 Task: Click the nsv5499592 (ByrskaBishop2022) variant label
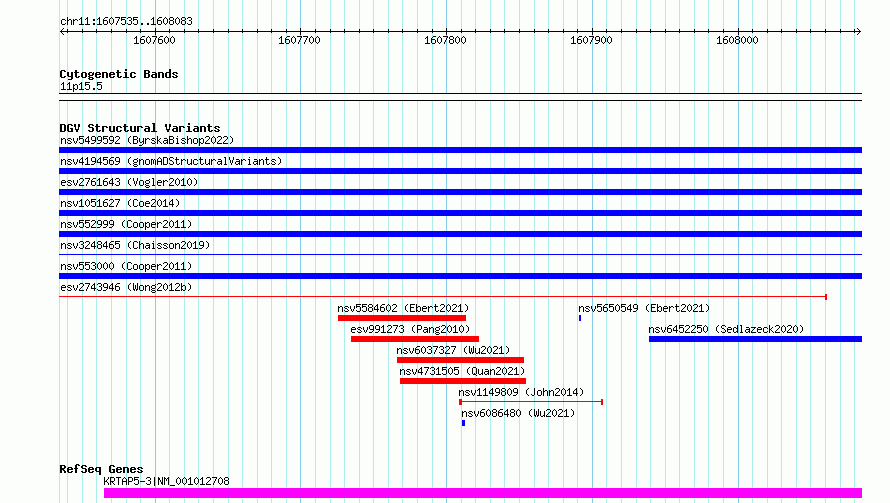(147, 140)
